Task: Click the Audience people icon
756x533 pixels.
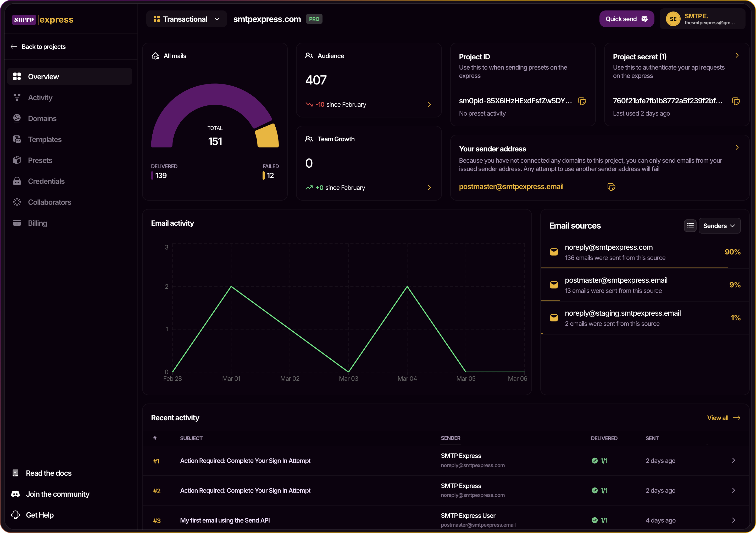Action: (309, 56)
